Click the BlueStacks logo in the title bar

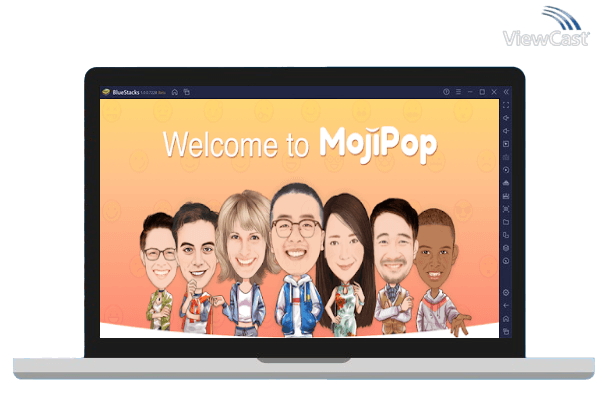[106, 92]
